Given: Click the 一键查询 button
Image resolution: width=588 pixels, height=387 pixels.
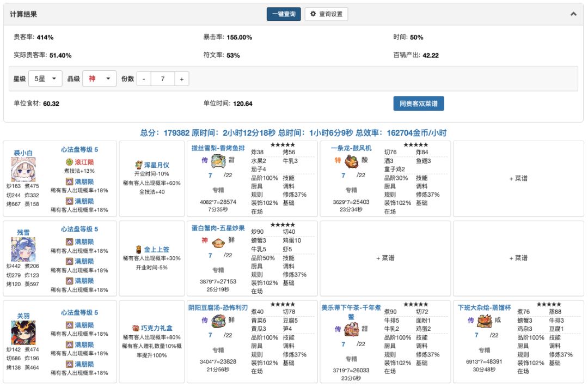Looking at the screenshot, I should [284, 14].
